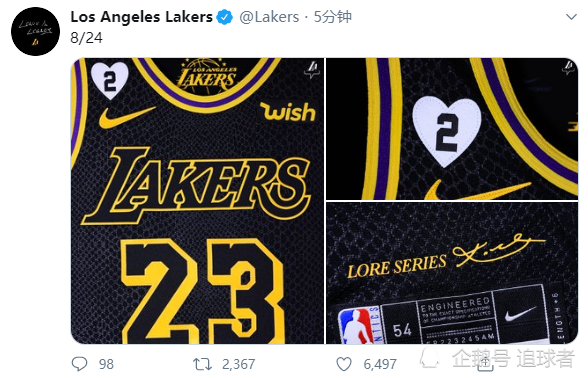Click the blue verified badge
Image resolution: width=588 pixels, height=378 pixels.
[225, 17]
